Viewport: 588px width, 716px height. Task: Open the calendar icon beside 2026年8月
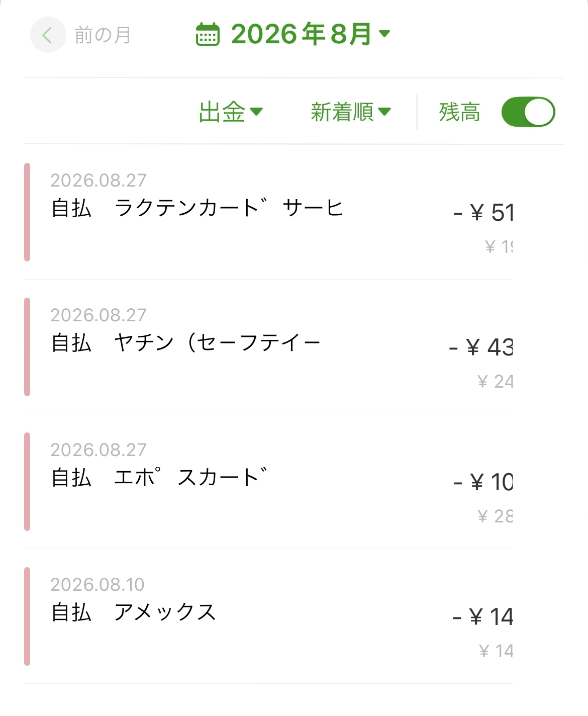coord(208,34)
